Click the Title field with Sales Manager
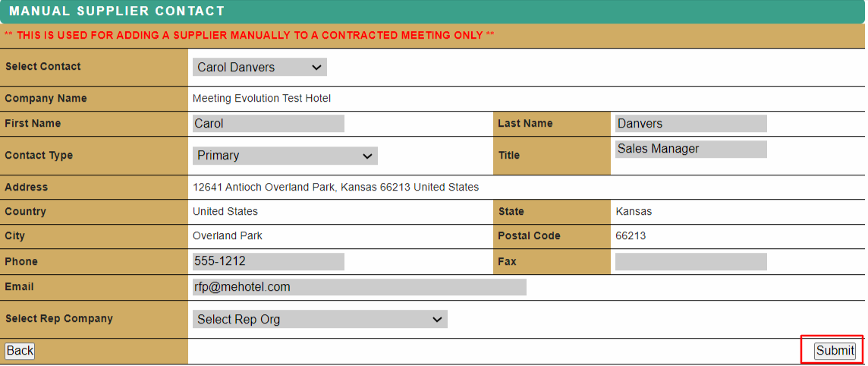Screen dimensions: 868x366 click(690, 150)
